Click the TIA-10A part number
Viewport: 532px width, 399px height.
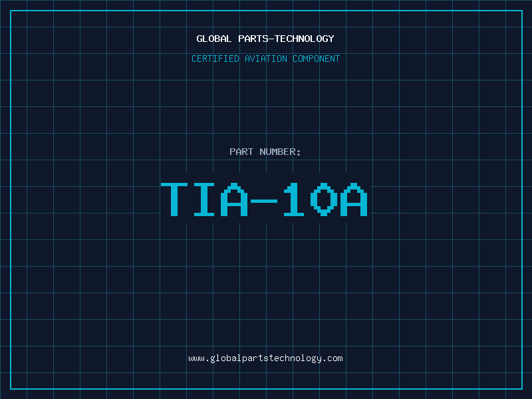point(264,199)
